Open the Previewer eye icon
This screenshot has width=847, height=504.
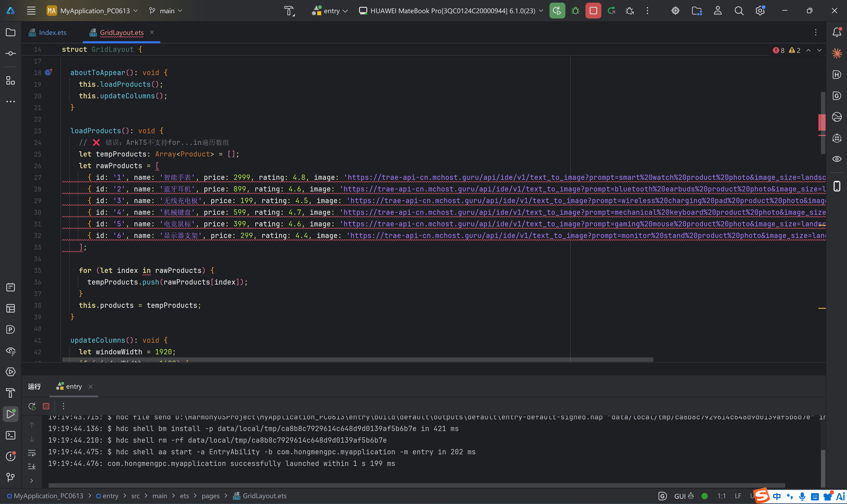tap(837, 159)
